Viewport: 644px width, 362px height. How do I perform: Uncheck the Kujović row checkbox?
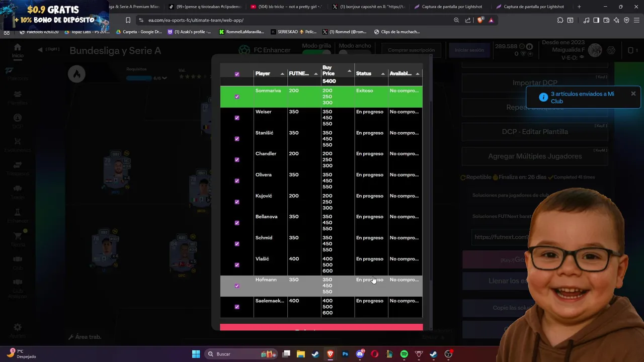coord(237,202)
